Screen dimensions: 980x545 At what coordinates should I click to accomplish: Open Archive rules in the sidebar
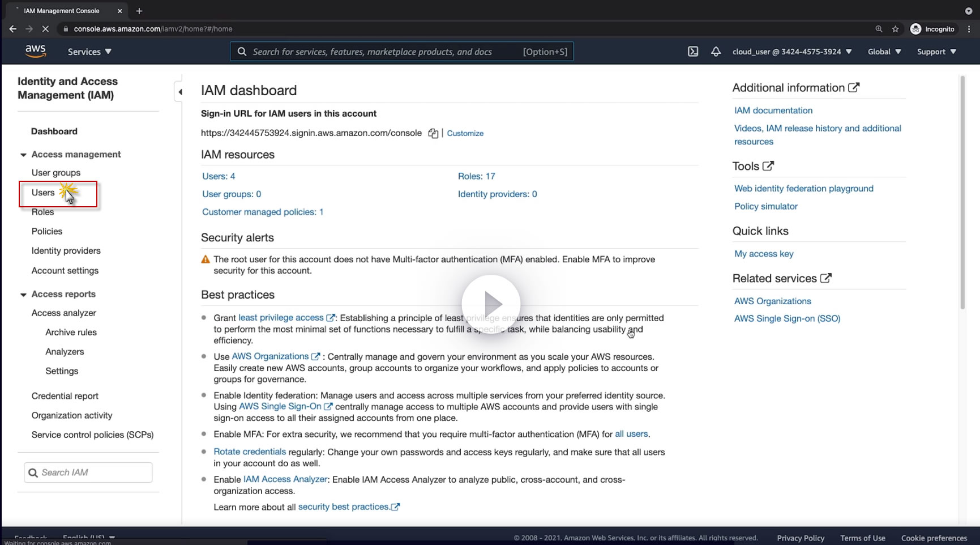click(x=71, y=332)
